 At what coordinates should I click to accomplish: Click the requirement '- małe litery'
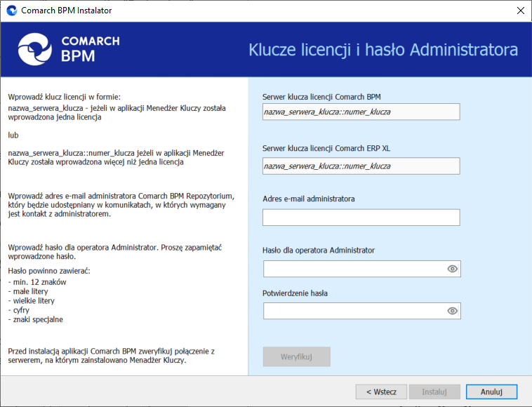click(28, 292)
